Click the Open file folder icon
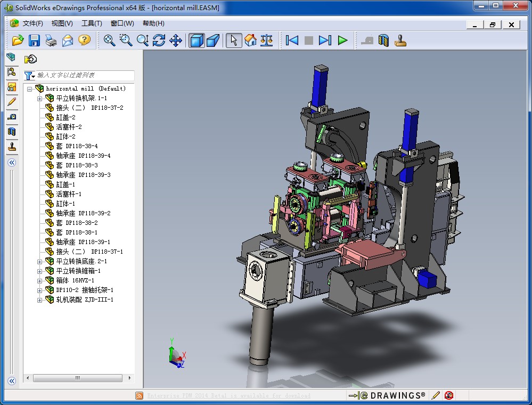 (x=18, y=40)
